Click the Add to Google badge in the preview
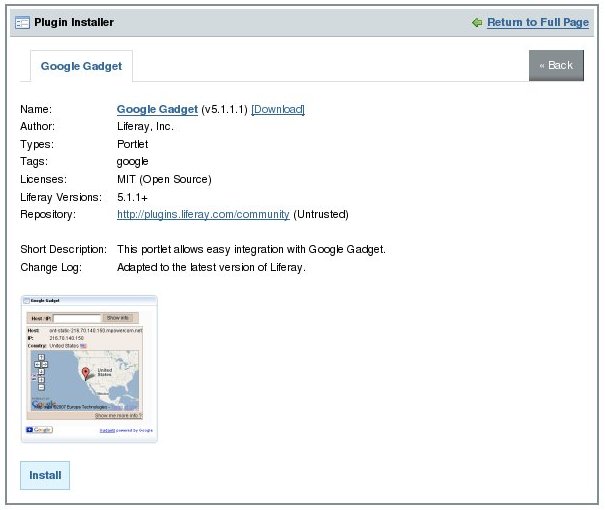 38,430
